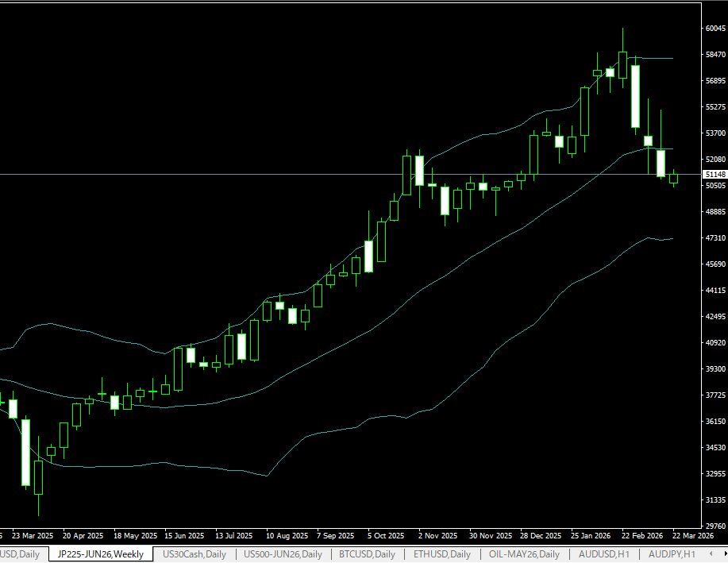The width and height of the screenshot is (728, 563).
Task: Click the 22 Feb 2026 date label
Action: click(641, 535)
